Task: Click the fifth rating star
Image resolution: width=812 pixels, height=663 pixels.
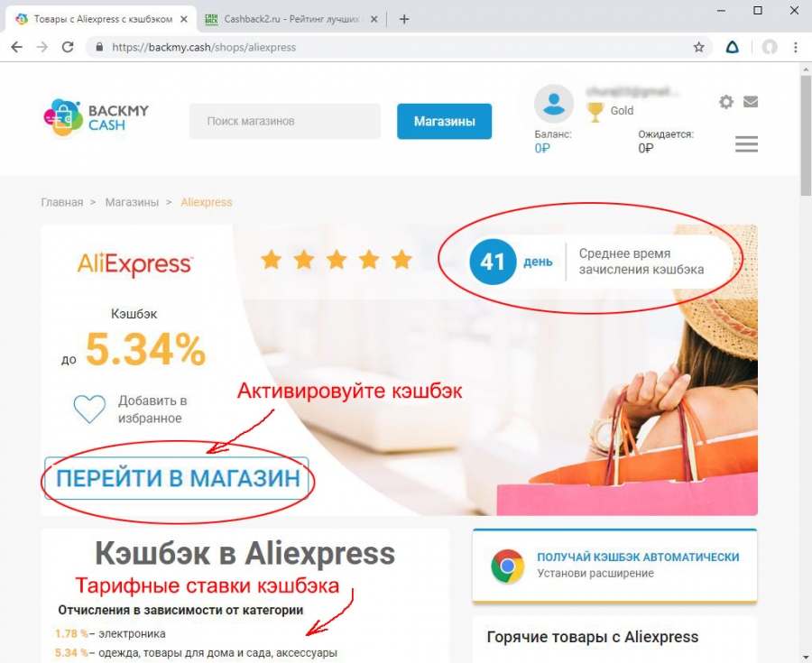Action: [x=401, y=259]
